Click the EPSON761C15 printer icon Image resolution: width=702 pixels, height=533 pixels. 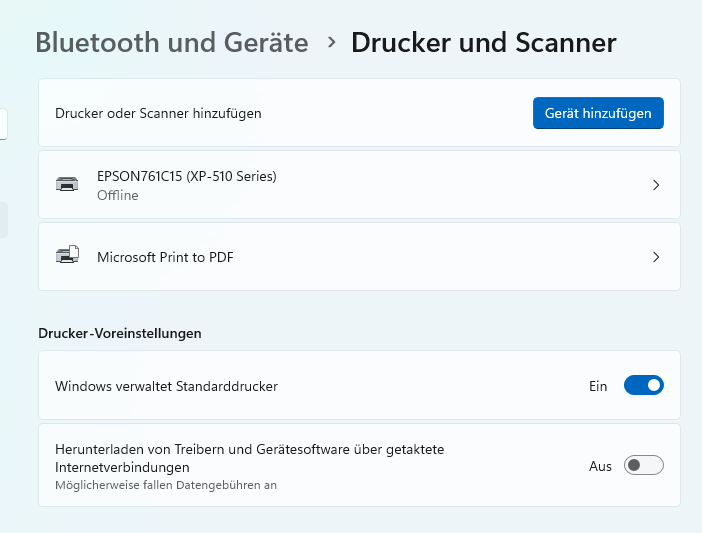pos(67,185)
